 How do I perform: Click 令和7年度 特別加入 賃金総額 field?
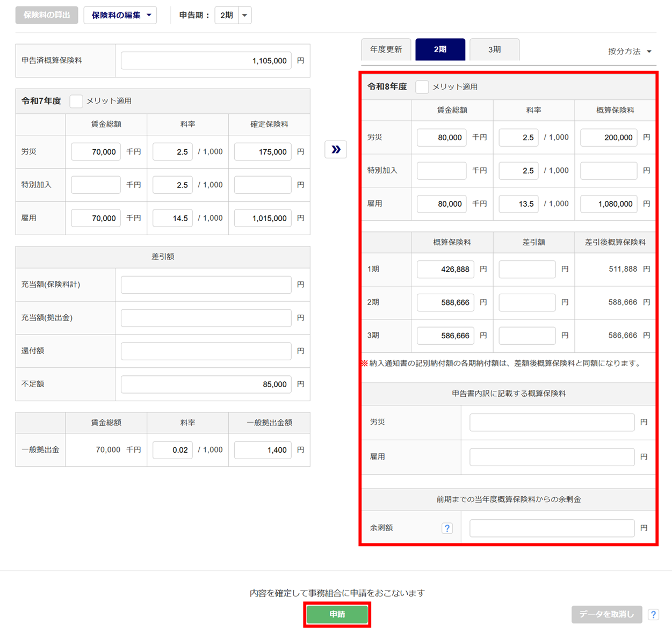click(x=96, y=185)
